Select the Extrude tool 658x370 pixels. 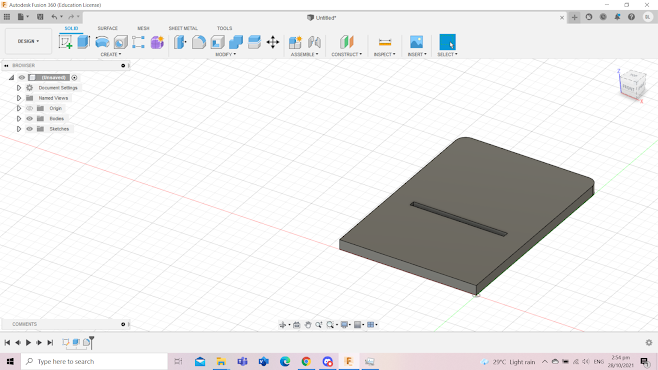tap(84, 42)
